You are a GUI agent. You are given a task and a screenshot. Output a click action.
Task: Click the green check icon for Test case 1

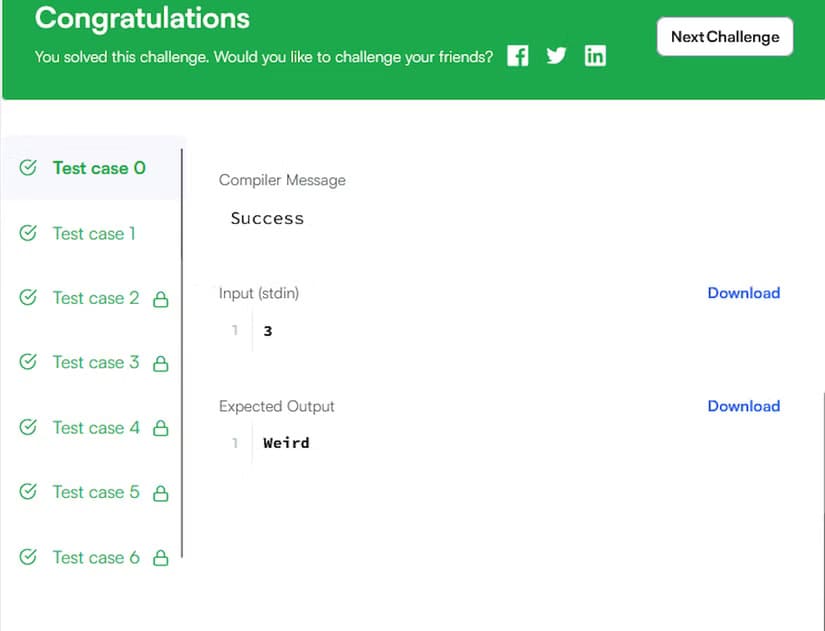(28, 233)
